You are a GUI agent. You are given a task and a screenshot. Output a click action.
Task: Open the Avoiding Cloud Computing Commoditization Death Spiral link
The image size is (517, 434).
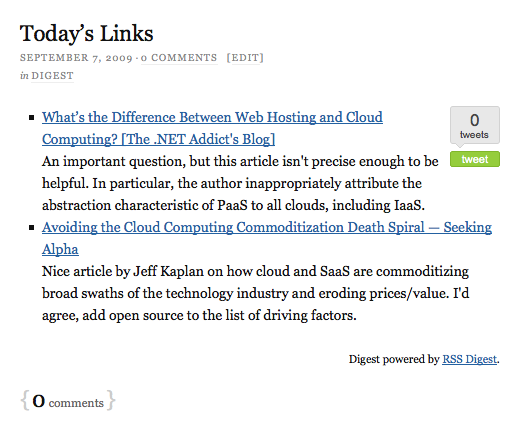click(267, 238)
